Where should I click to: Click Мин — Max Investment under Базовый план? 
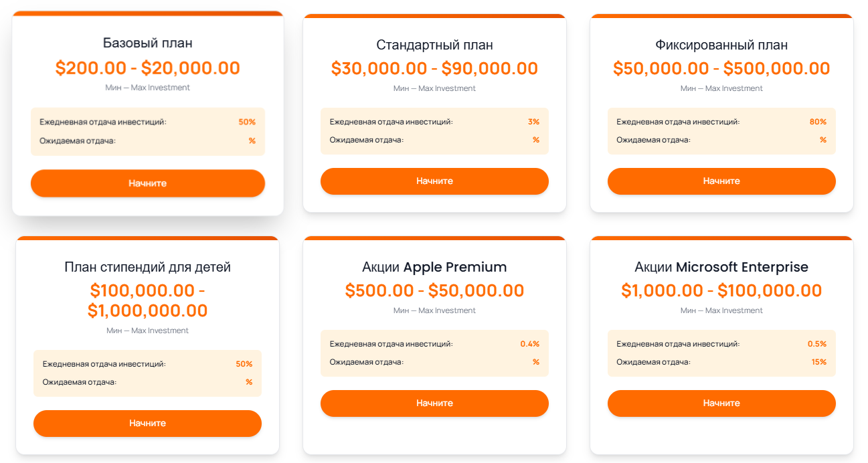(147, 88)
